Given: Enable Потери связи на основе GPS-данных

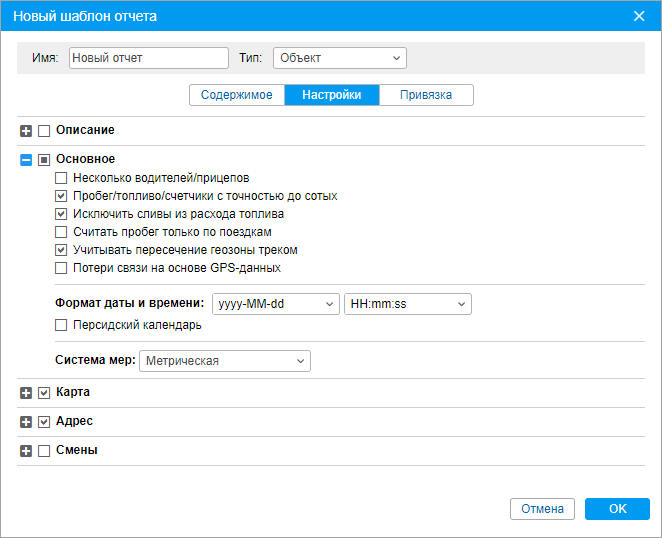Looking at the screenshot, I should pyautogui.click(x=62, y=268).
